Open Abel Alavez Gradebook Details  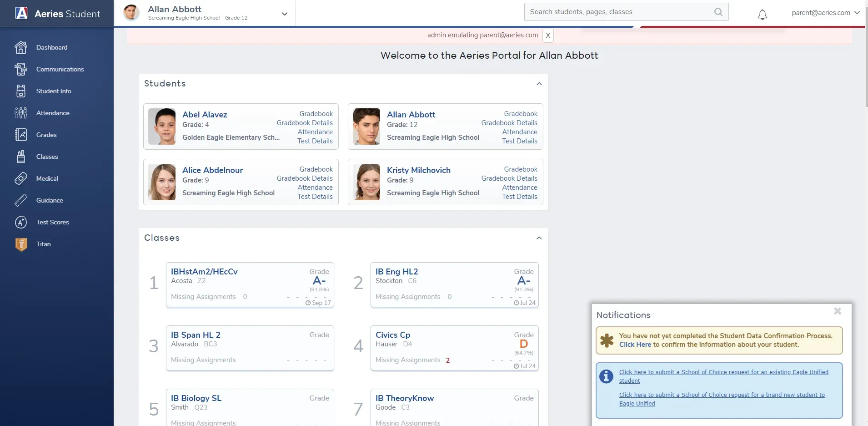pyautogui.click(x=305, y=123)
